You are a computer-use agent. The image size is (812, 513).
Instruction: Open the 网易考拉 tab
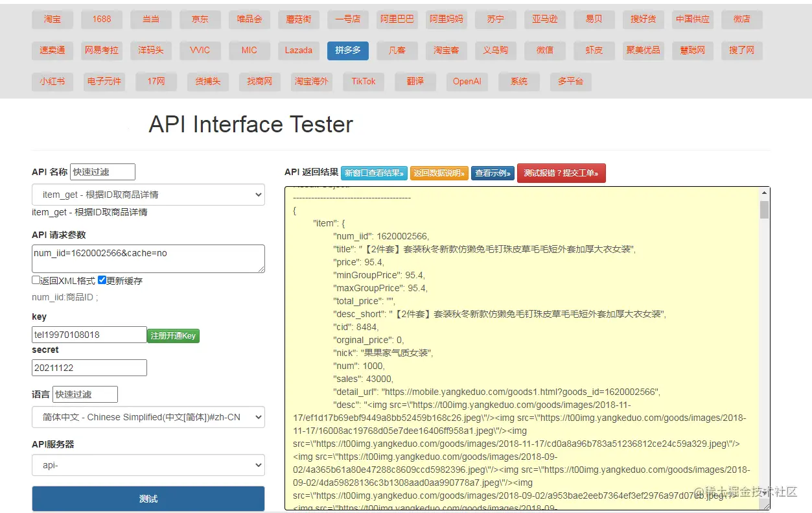tap(102, 51)
